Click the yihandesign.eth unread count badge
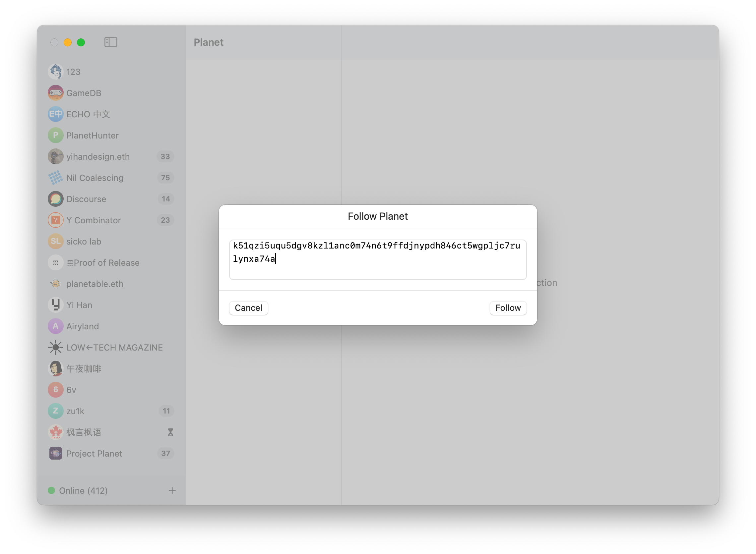The height and width of the screenshot is (554, 756). point(166,156)
